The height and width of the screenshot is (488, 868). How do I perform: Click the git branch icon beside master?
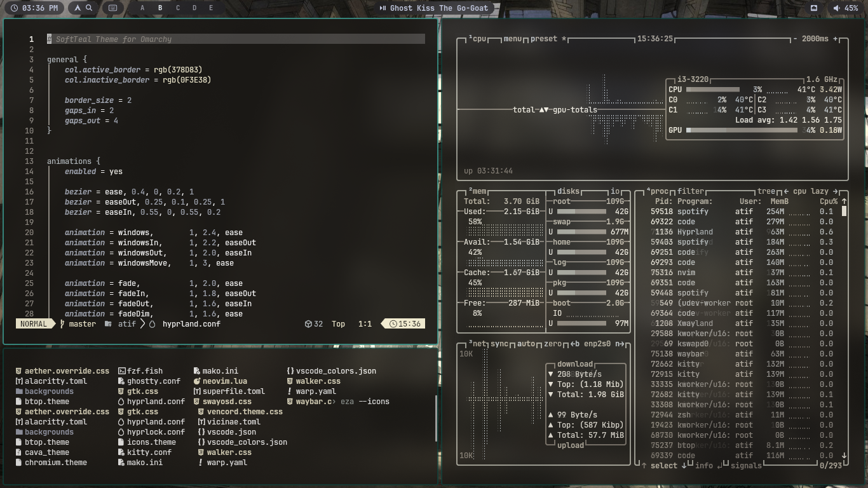pyautogui.click(x=62, y=324)
